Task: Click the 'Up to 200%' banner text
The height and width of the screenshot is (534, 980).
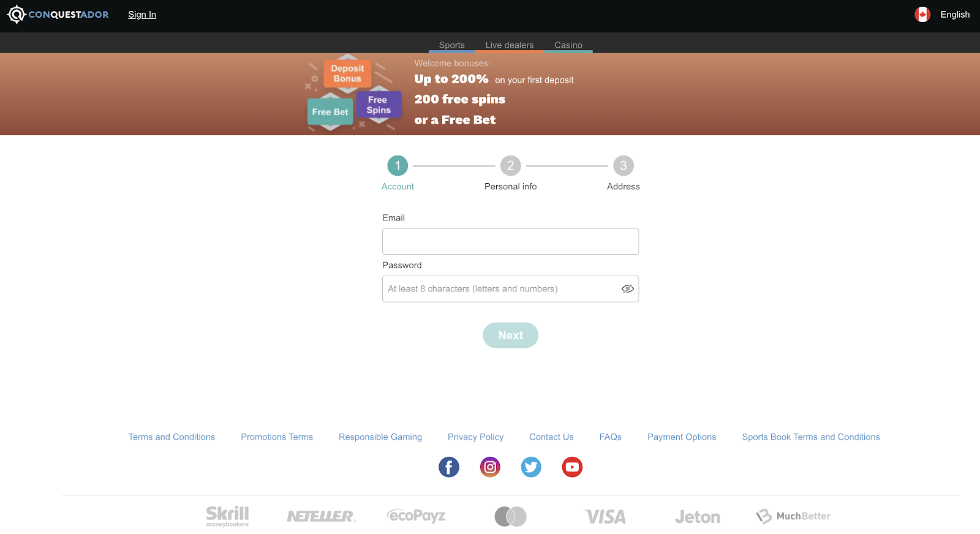Action: pos(451,79)
